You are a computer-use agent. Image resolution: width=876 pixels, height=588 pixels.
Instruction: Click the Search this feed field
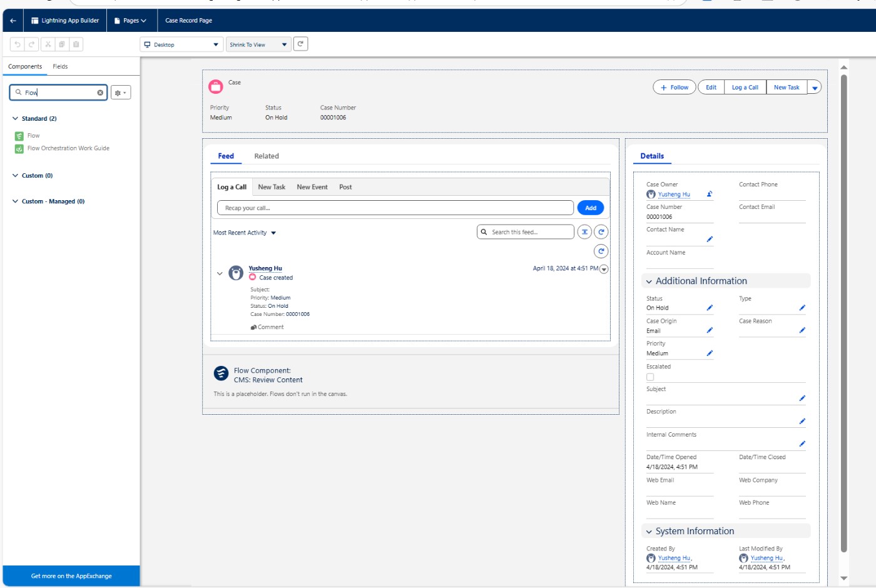[x=526, y=232]
